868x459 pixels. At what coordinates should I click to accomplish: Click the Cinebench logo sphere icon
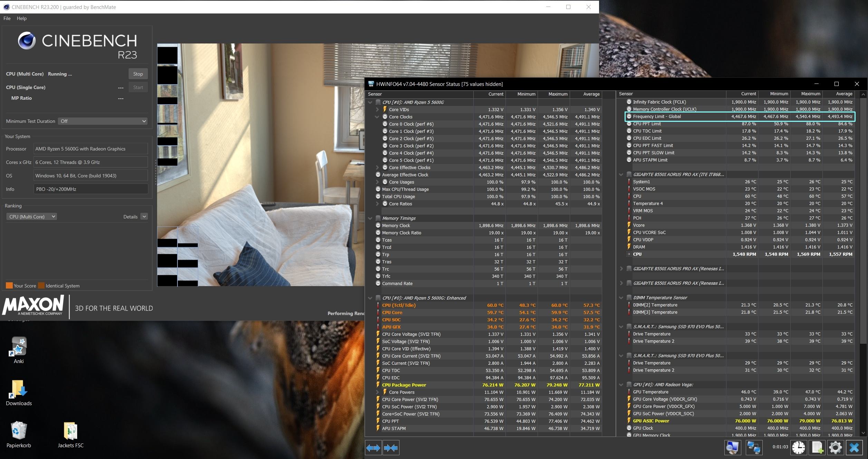point(27,41)
